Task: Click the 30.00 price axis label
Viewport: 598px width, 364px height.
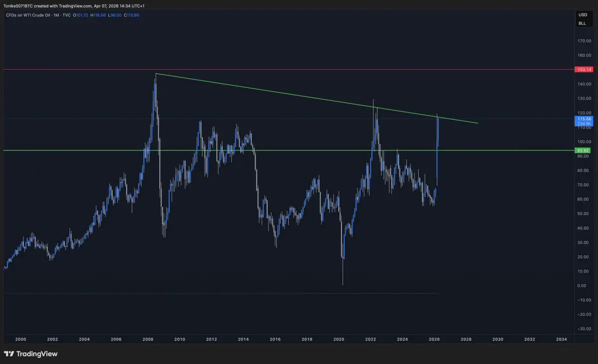Action: coord(583,242)
